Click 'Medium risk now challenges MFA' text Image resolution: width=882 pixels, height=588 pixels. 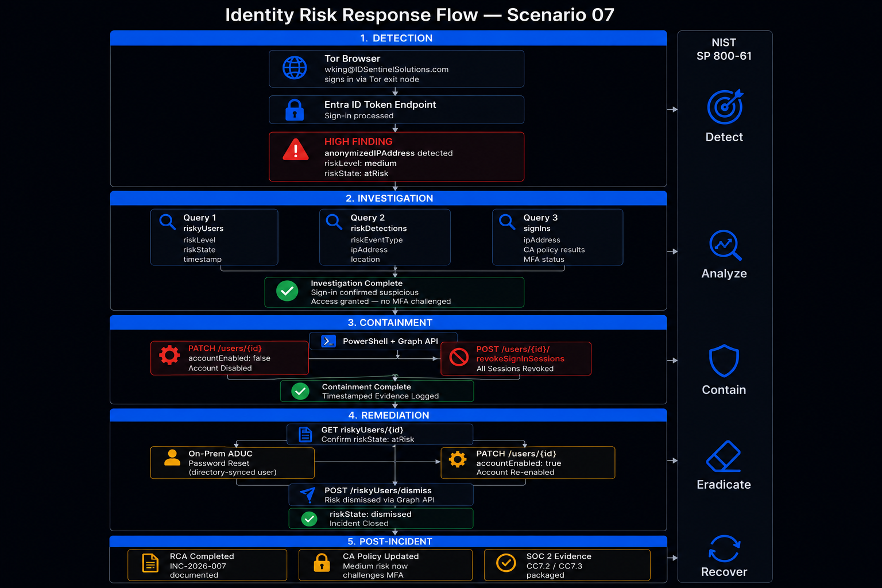tap(375, 571)
